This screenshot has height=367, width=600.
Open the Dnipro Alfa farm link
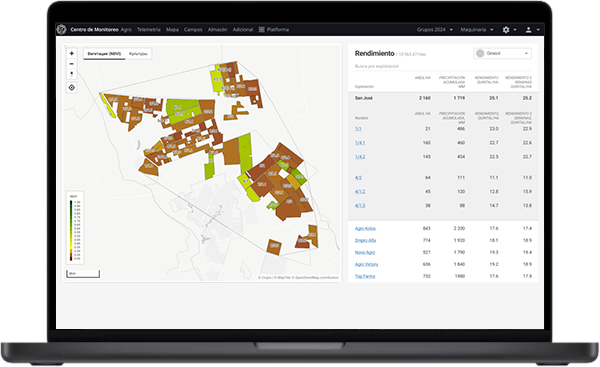pos(365,240)
